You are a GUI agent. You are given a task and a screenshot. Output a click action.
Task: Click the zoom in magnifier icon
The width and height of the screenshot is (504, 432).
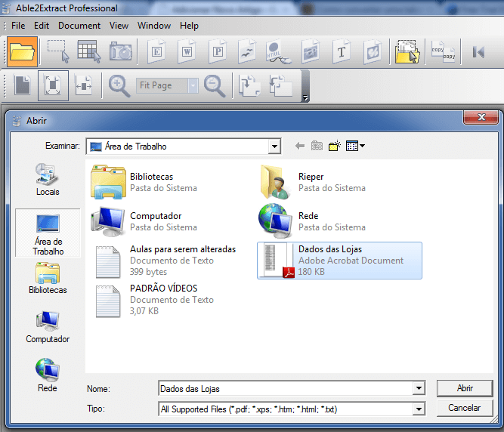[x=119, y=86]
